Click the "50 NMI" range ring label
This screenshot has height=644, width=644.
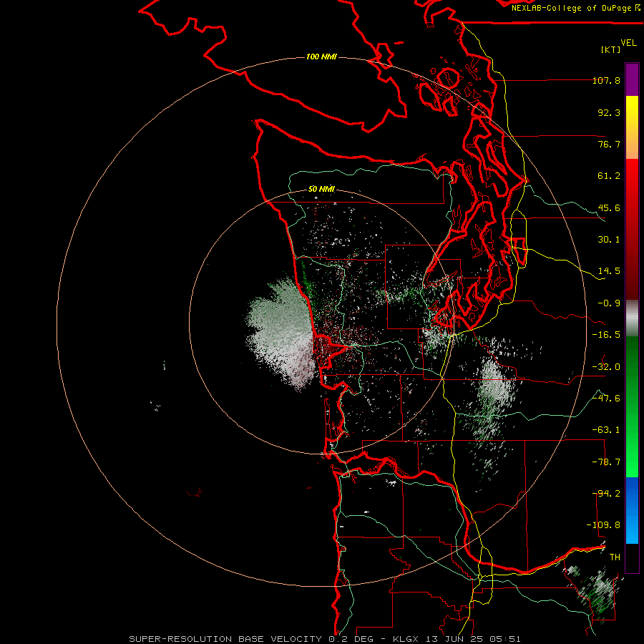(321, 189)
